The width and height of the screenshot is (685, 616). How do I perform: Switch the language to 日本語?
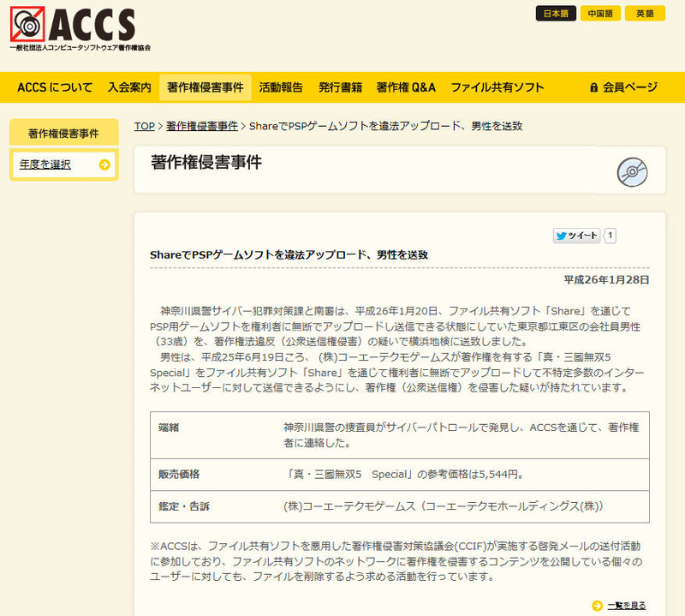tap(556, 14)
